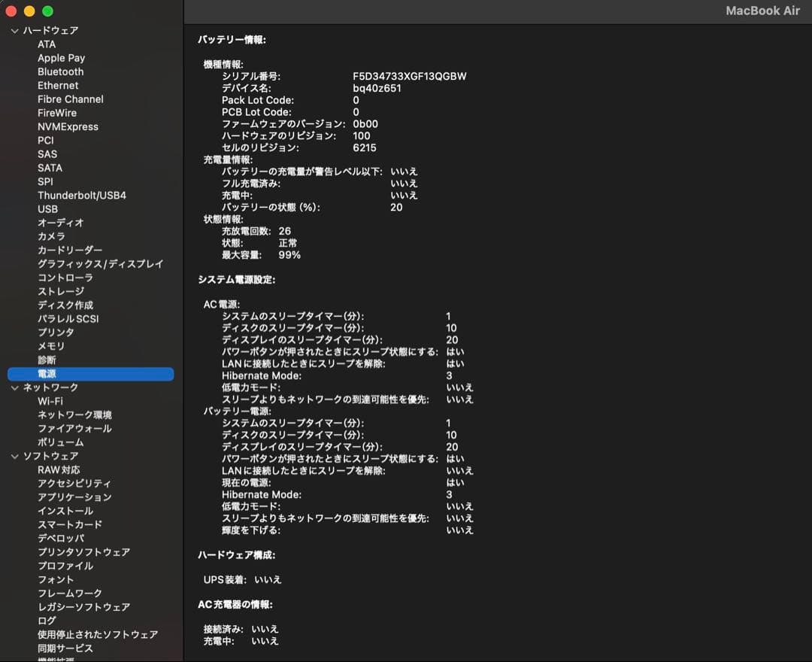Click the メモリ sidebar entry
The height and width of the screenshot is (662, 812).
pyautogui.click(x=51, y=346)
